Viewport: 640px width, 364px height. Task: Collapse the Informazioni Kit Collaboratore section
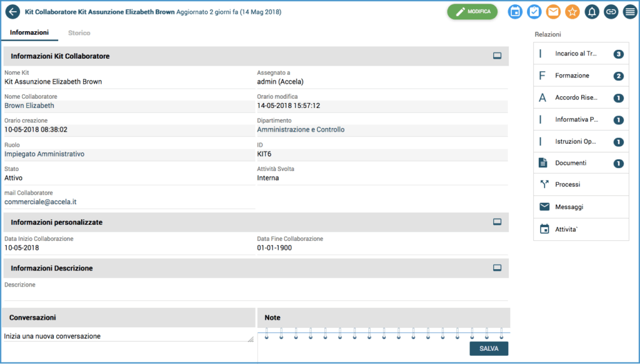pyautogui.click(x=497, y=56)
